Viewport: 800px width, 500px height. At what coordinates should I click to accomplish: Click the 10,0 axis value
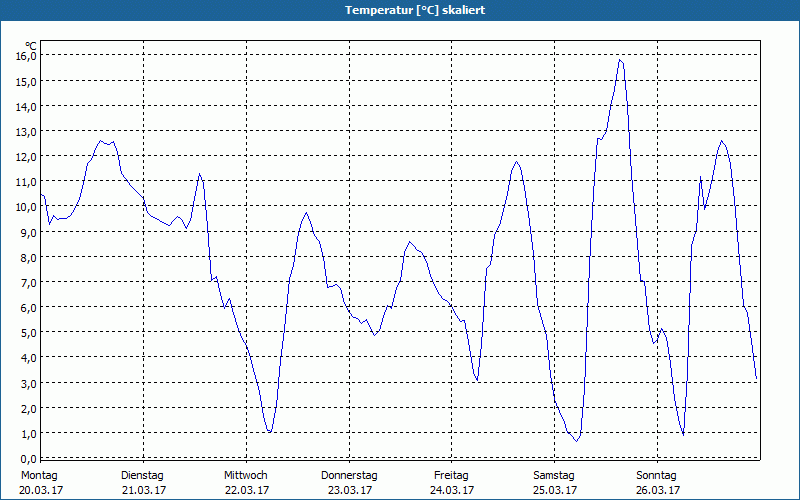[x=26, y=207]
